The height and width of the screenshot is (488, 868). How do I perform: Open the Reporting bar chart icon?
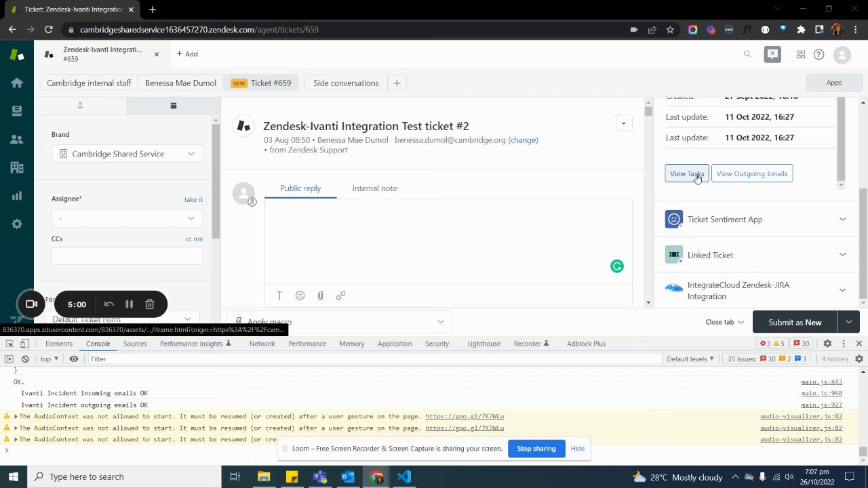point(17,196)
